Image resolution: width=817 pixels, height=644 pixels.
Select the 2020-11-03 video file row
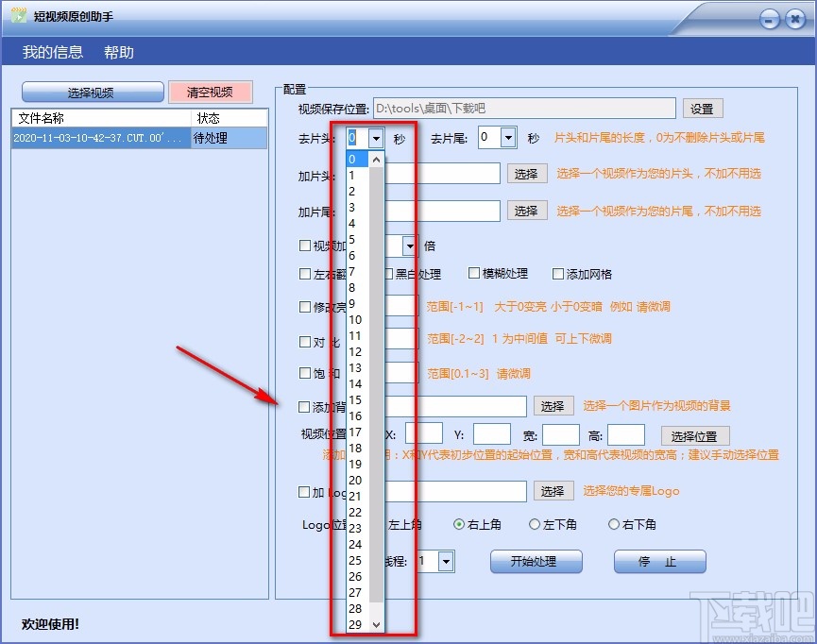139,138
